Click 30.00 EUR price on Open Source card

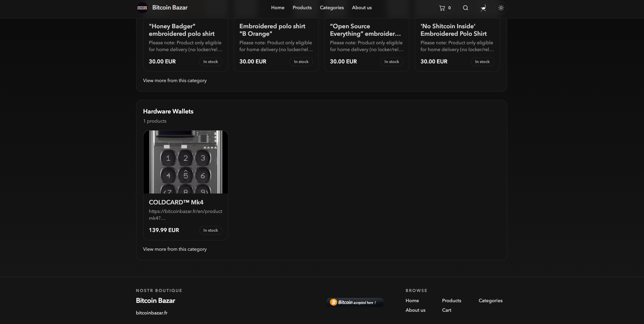tap(343, 62)
